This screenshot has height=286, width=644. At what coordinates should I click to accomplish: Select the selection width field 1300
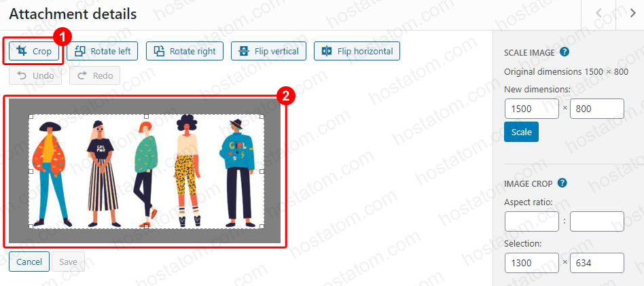(531, 263)
